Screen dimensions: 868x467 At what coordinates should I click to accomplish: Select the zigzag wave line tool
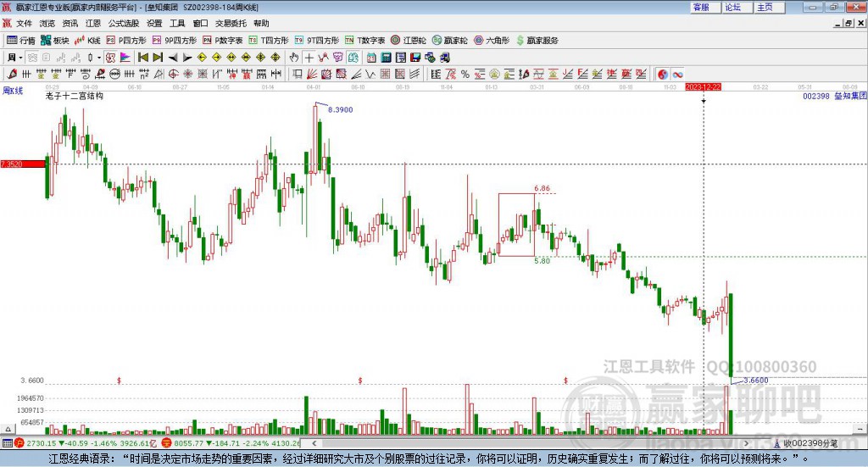(370, 74)
